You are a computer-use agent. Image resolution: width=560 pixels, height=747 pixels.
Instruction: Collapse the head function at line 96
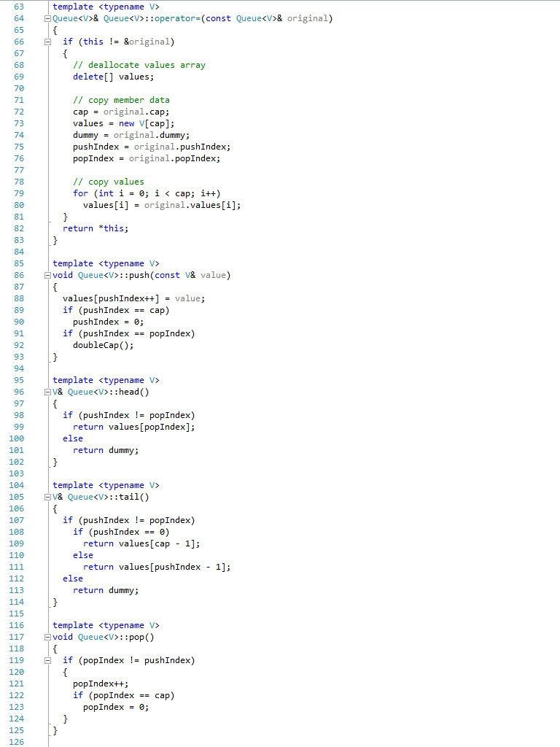47,392
